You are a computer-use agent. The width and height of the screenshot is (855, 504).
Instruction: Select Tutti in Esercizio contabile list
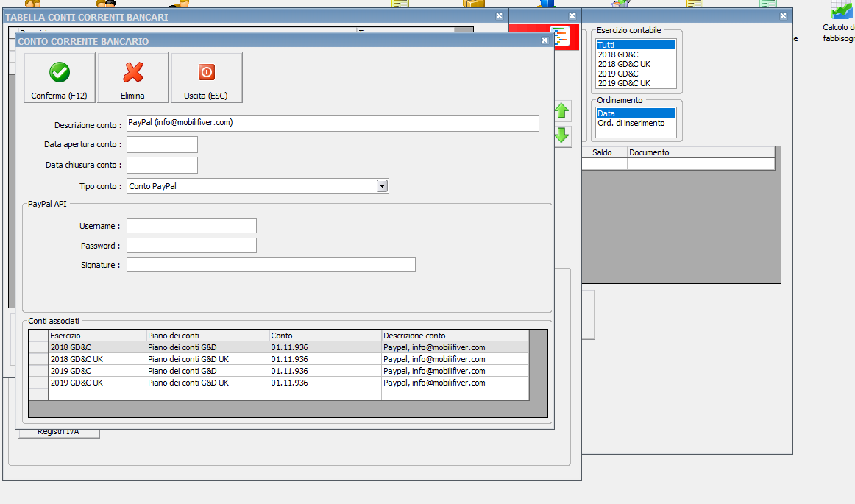[x=636, y=45]
